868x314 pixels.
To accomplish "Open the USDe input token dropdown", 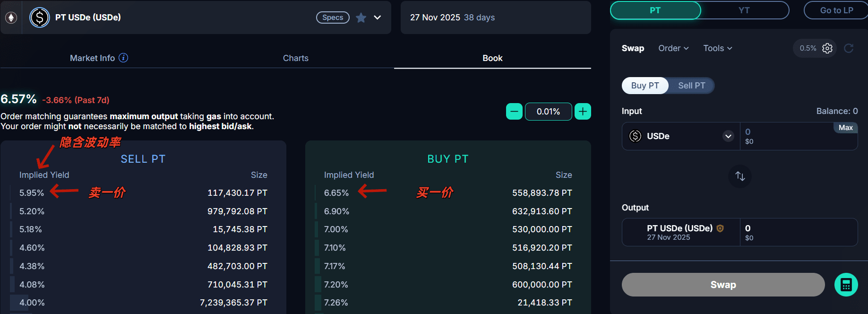I will [728, 136].
